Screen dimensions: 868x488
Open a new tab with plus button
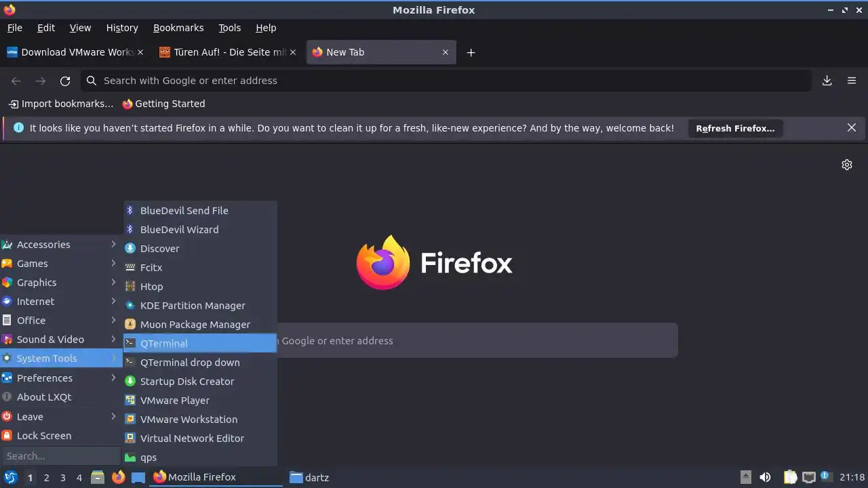[471, 52]
